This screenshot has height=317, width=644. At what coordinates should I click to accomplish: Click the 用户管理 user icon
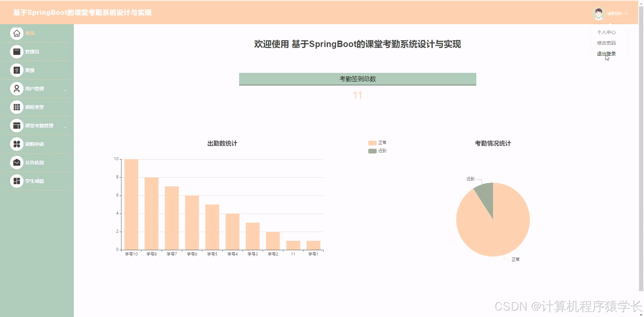pos(16,89)
